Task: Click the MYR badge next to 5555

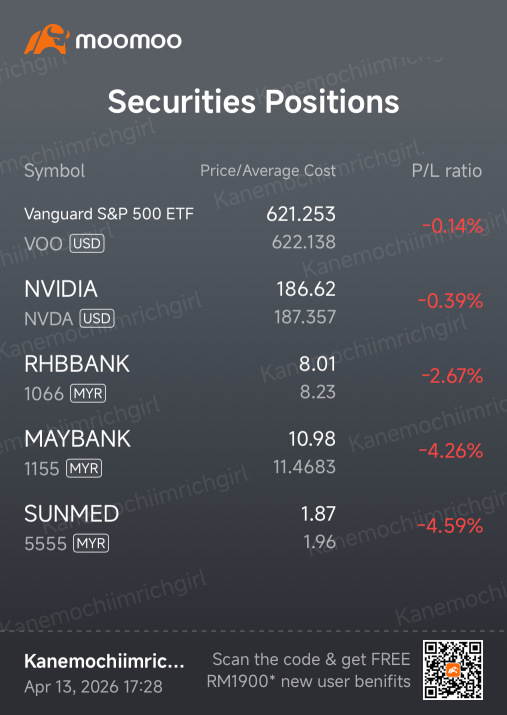Action: [91, 543]
